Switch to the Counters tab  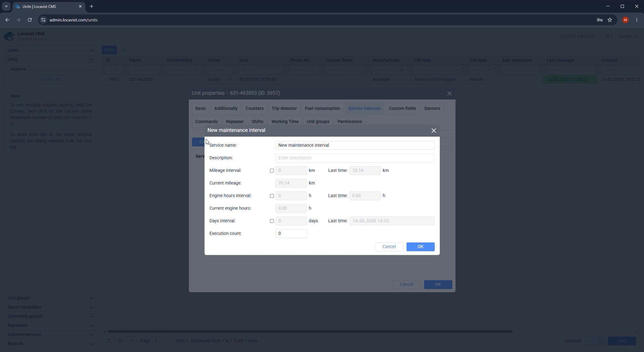254,108
